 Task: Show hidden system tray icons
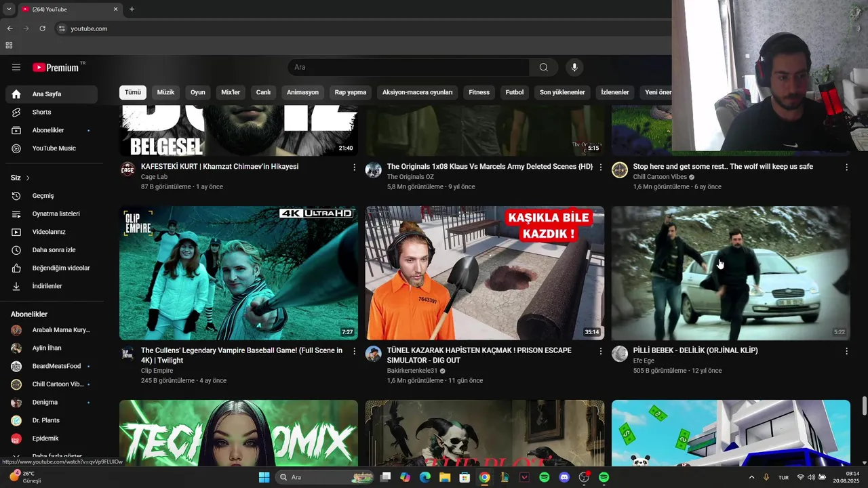(x=751, y=477)
